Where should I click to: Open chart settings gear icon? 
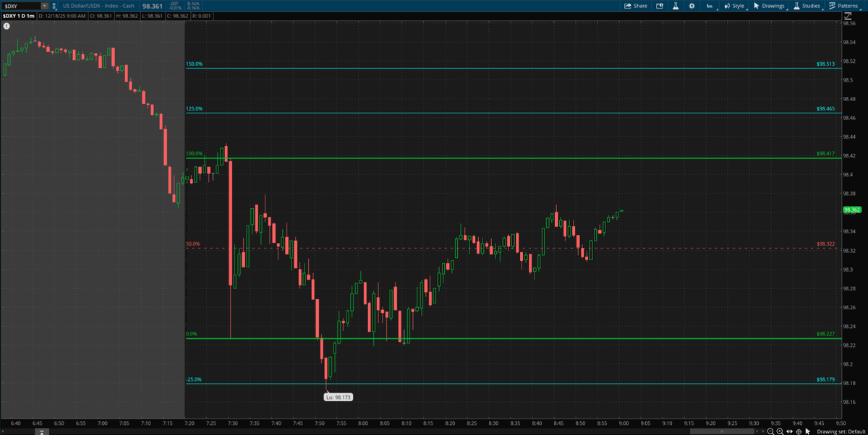pos(692,5)
